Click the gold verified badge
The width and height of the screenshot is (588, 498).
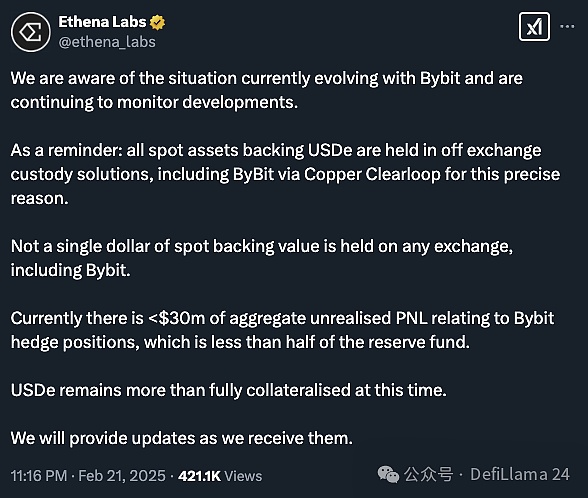(157, 22)
